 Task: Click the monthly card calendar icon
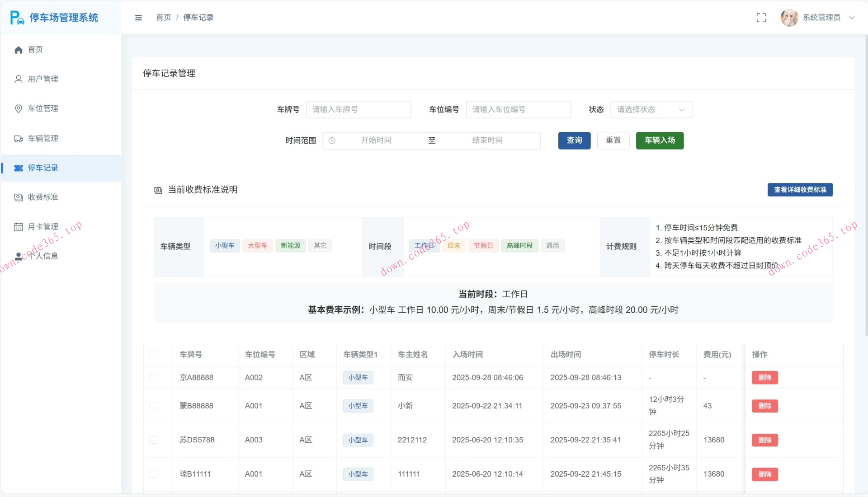click(19, 227)
